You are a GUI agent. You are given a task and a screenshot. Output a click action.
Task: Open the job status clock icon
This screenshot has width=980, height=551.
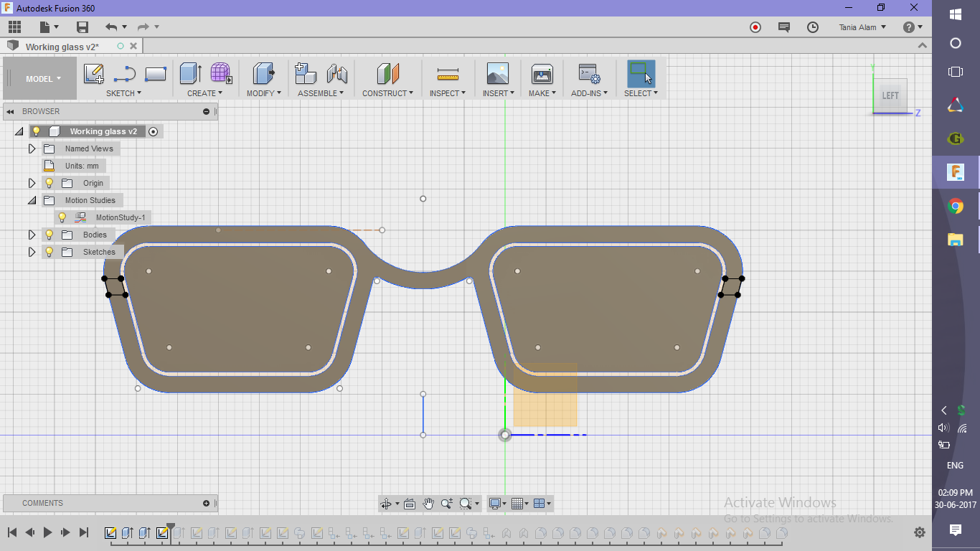point(813,27)
